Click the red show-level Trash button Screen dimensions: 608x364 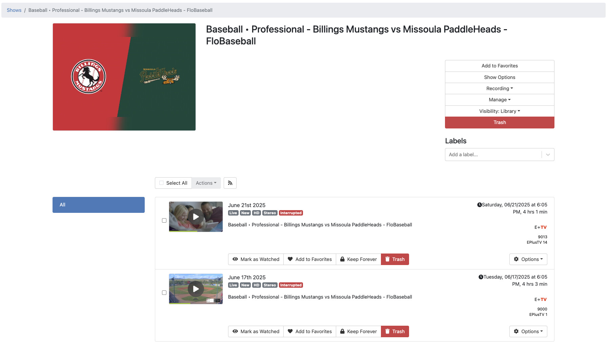pos(500,122)
